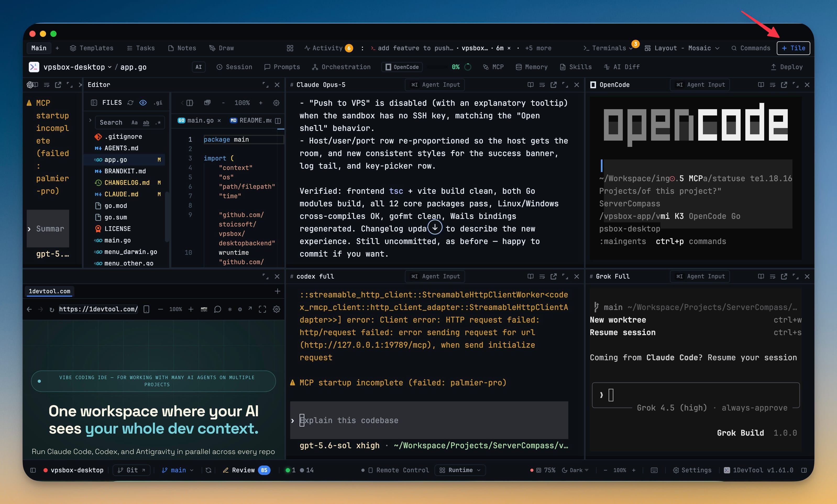Open the Tasks section

click(x=141, y=48)
